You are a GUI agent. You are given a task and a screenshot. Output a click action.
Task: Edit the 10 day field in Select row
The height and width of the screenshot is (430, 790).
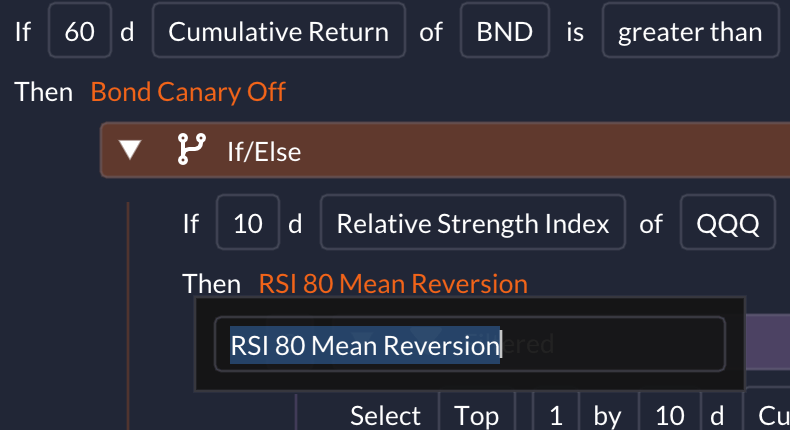pyautogui.click(x=670, y=414)
